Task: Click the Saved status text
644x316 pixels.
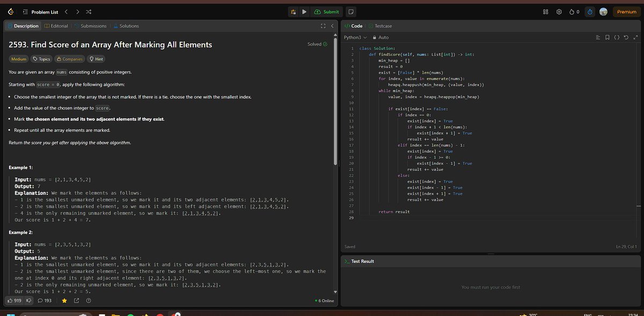Action: pos(350,247)
